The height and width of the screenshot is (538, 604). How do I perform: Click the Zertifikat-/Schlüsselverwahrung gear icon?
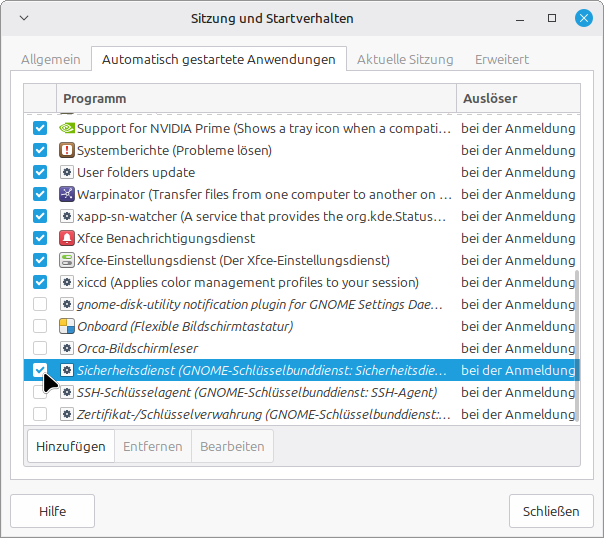click(67, 414)
